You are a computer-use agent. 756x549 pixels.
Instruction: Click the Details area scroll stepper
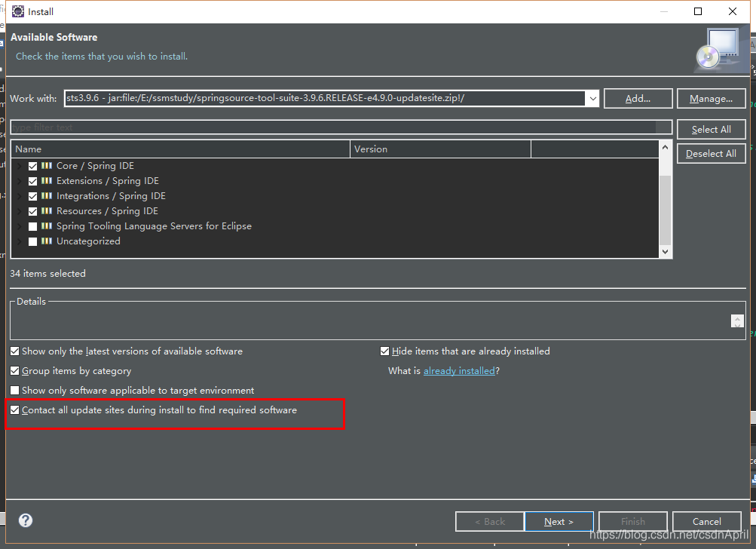[737, 321]
